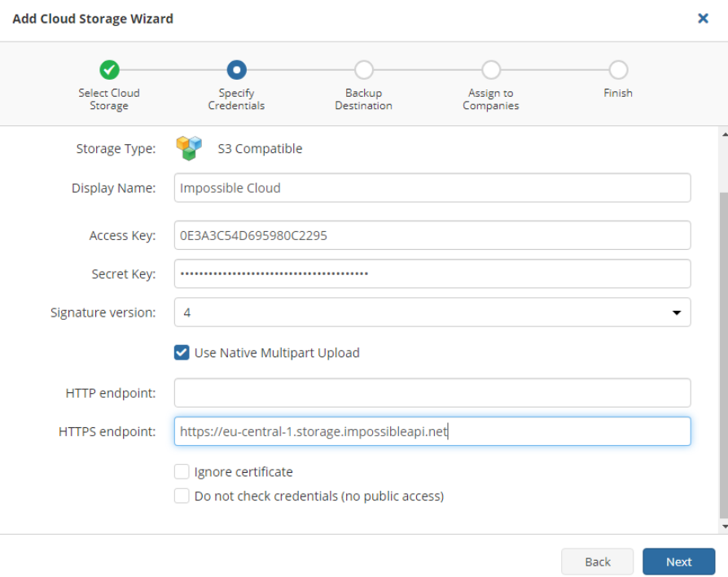Click scrollbar up arrow
The height and width of the screenshot is (577, 728).
point(724,134)
